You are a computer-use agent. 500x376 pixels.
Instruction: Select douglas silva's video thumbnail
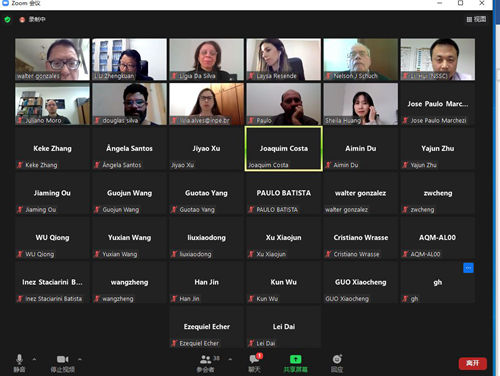click(x=130, y=104)
